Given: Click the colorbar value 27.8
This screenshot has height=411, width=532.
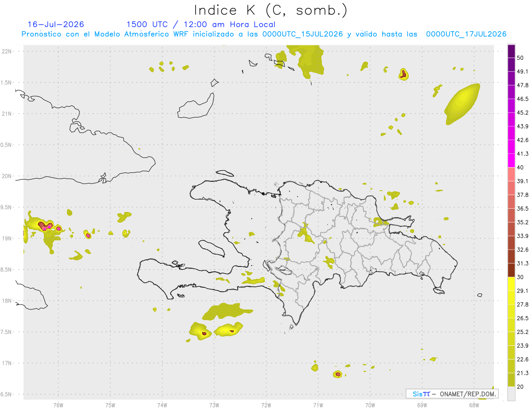Looking at the screenshot, I should tap(523, 305).
